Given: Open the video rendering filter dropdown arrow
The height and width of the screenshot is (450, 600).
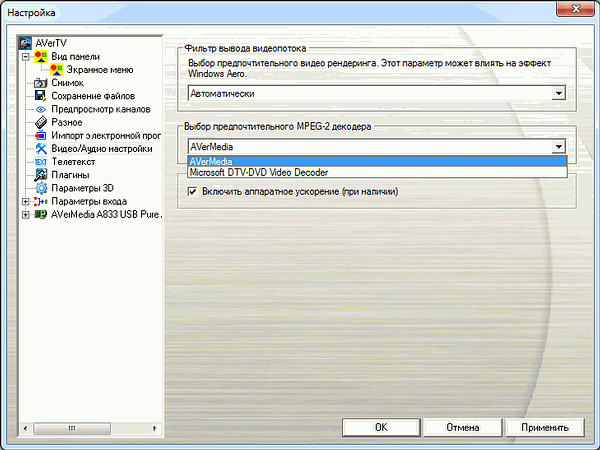Looking at the screenshot, I should point(559,93).
